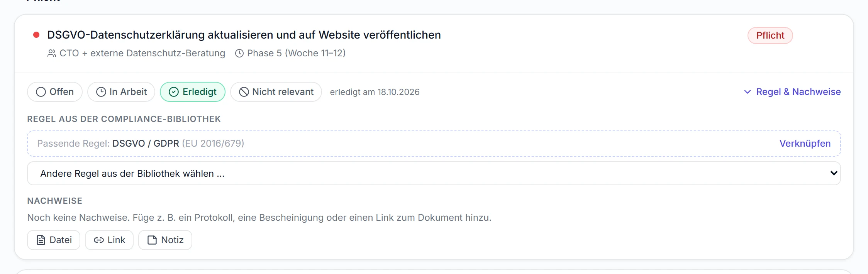868x274 pixels.
Task: Mark task as In Arbeit
Action: click(x=121, y=92)
